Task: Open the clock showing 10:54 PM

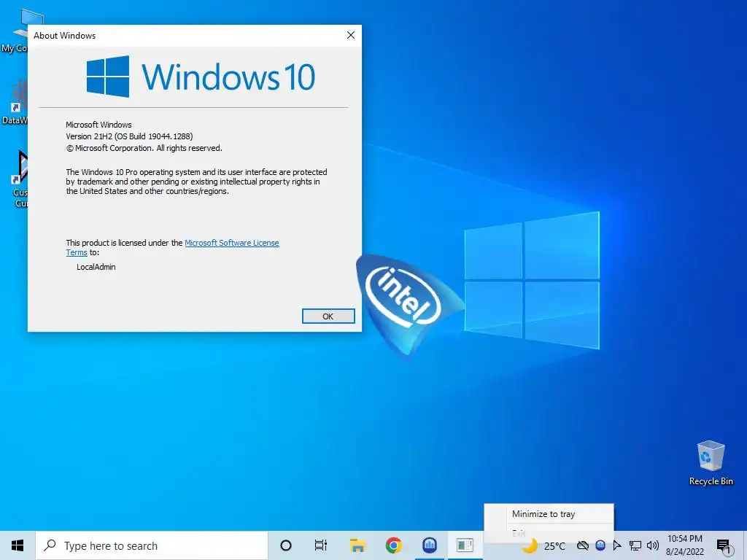Action: [x=684, y=545]
